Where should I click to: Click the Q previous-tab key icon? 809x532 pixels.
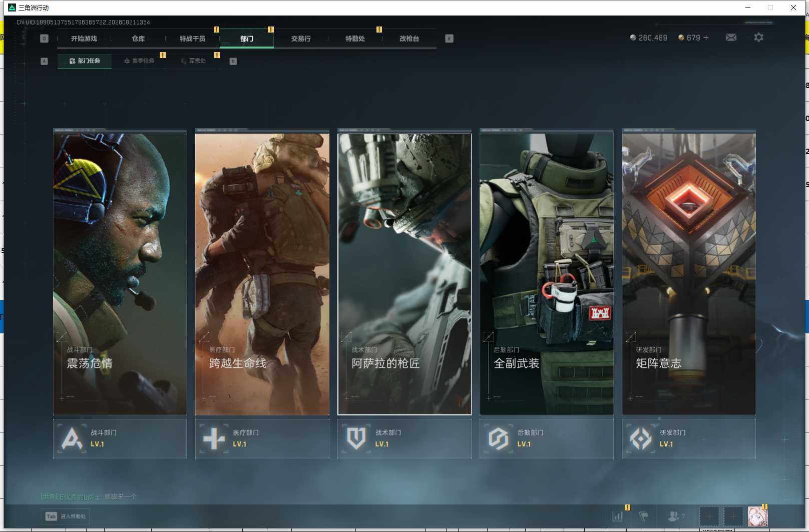point(44,39)
